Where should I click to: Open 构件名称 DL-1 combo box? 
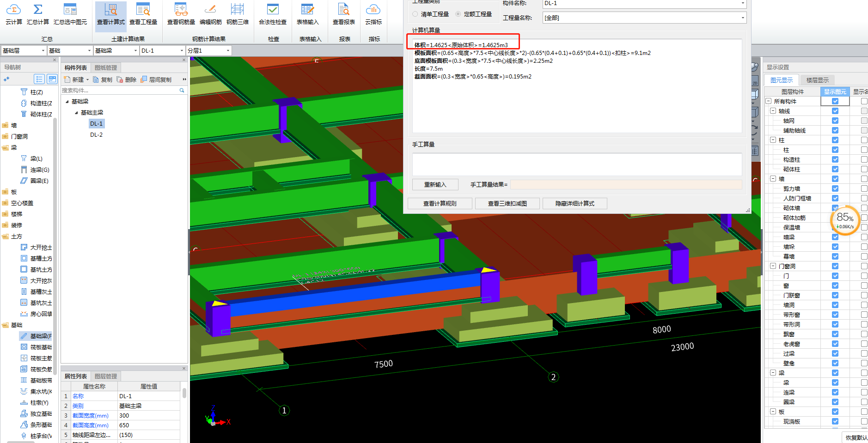[x=645, y=3]
